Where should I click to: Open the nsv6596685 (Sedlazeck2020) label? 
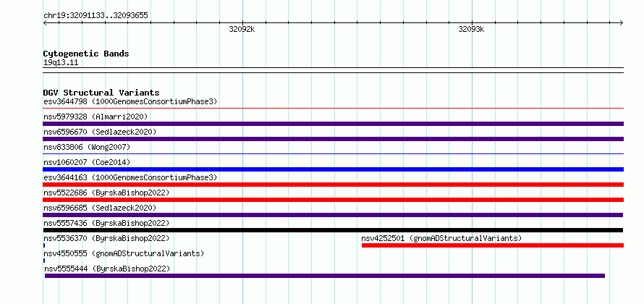tap(100, 208)
